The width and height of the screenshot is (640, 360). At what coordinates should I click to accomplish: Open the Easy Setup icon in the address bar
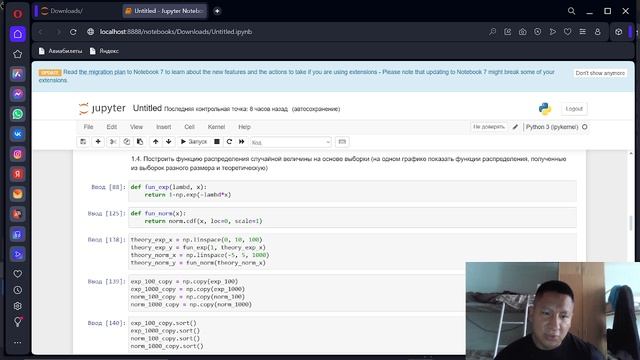click(582, 32)
